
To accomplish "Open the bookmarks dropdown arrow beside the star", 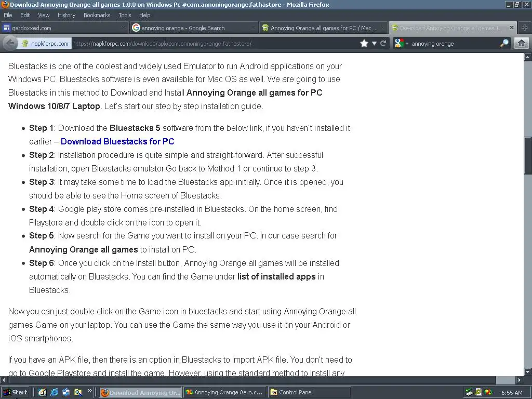I will pos(374,44).
